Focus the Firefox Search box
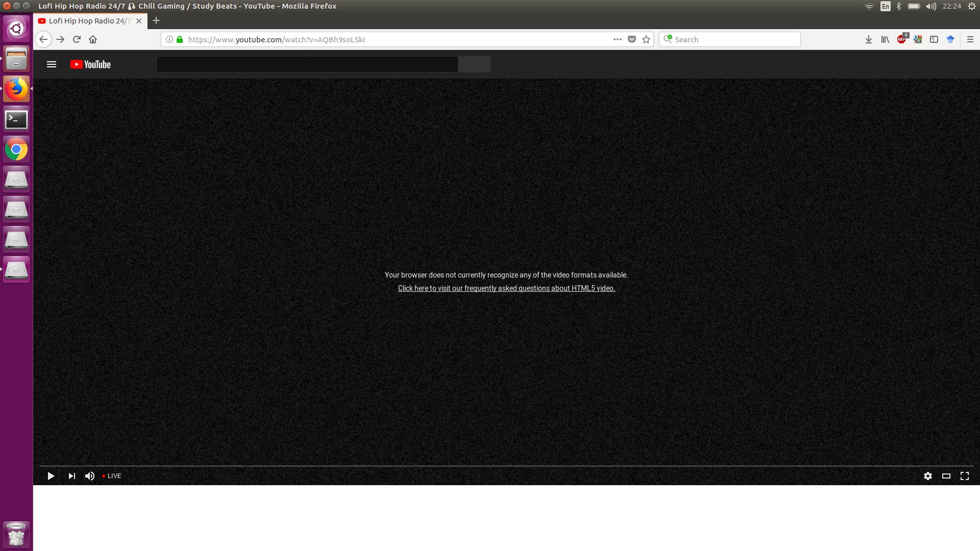Viewport: 980px width, 551px height. pyautogui.click(x=735, y=39)
